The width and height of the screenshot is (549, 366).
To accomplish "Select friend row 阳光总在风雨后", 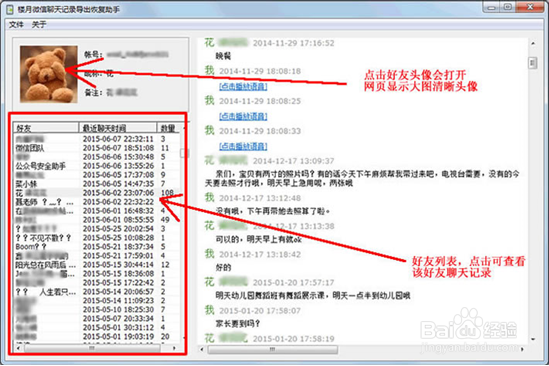I will tap(97, 265).
